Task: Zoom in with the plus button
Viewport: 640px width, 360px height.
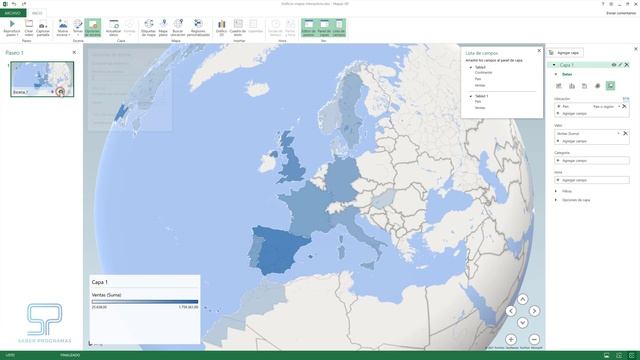Action: [x=511, y=339]
